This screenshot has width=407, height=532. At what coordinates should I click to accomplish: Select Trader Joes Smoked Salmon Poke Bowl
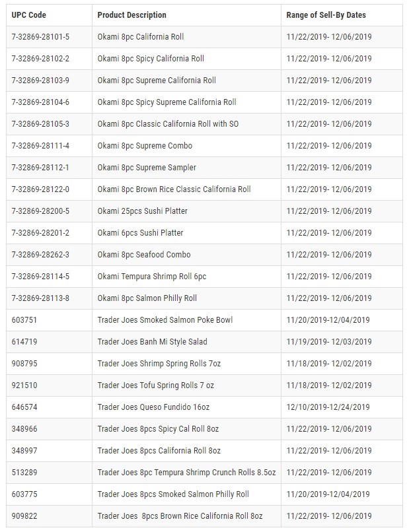165,319
